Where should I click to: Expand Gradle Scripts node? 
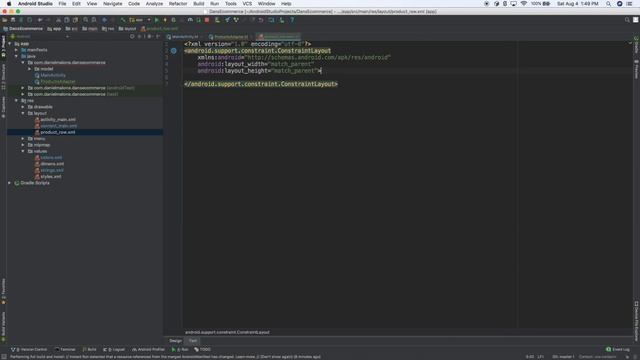pyautogui.click(x=9, y=183)
